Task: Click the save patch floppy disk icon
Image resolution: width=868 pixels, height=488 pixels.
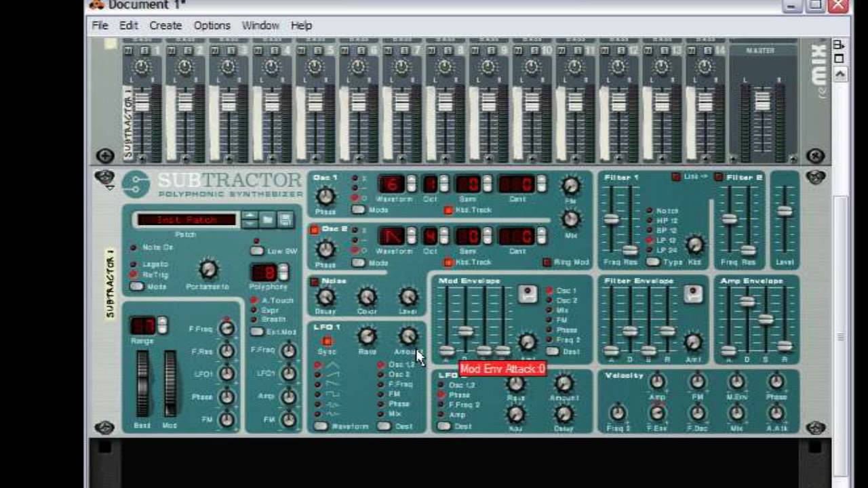Action: (x=285, y=220)
